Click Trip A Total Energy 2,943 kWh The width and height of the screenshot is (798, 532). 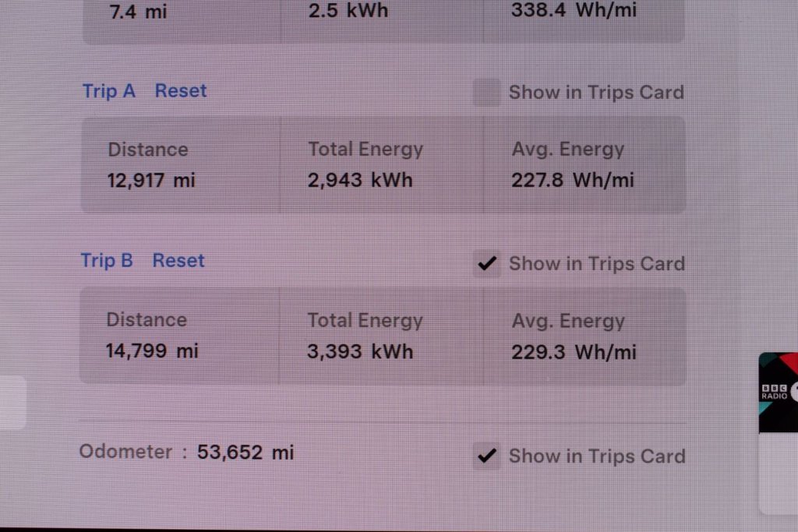(360, 180)
